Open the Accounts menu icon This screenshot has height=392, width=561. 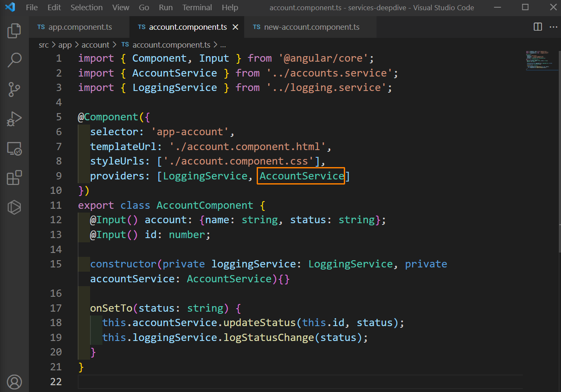(14, 382)
